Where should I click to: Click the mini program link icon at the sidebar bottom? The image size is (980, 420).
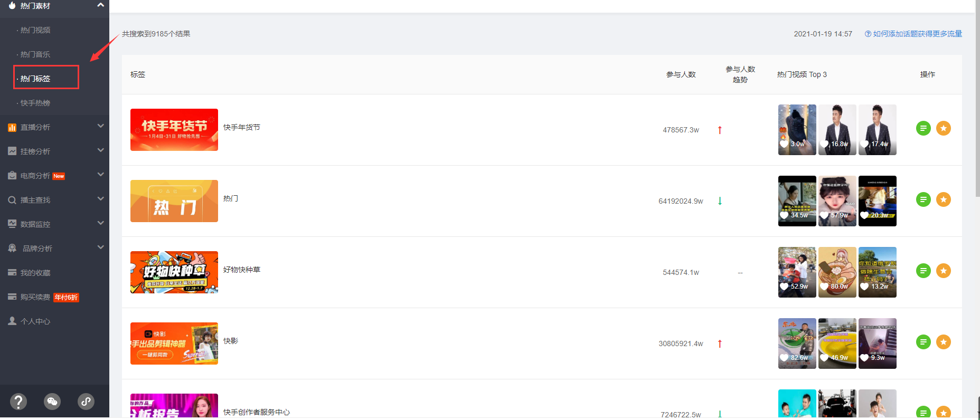tap(86, 402)
